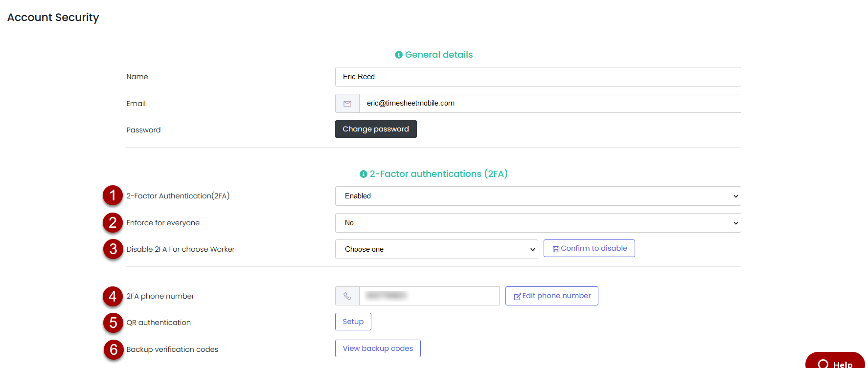Click the General details info icon

click(398, 55)
